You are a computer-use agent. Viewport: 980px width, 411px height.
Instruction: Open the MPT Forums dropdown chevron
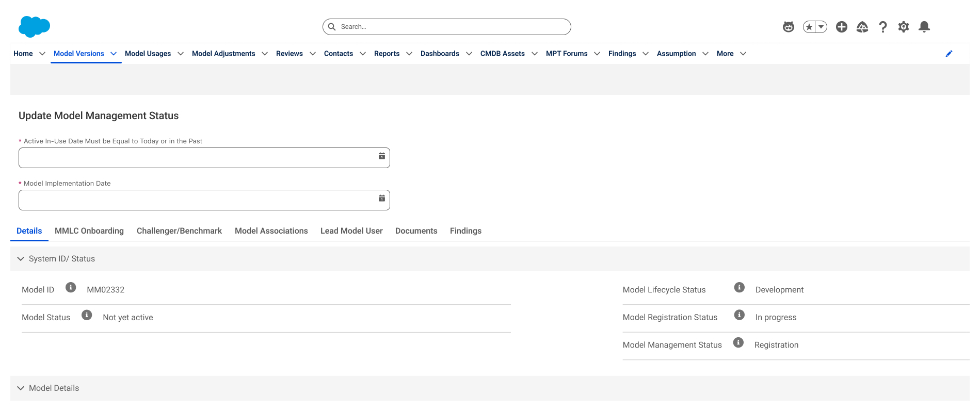coord(597,54)
